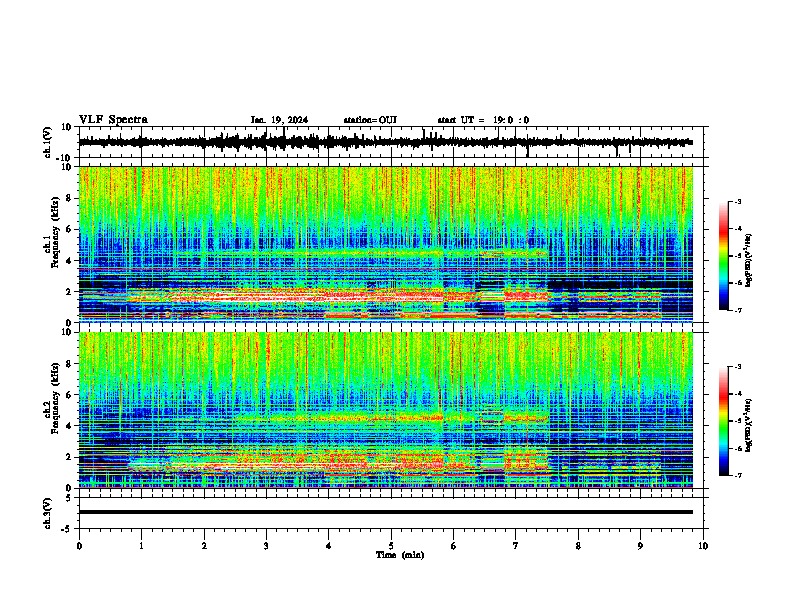The height and width of the screenshot is (612, 792).
Task: Click the '6' kHz tick on ch.1 spectrogram
Action: (x=69, y=229)
